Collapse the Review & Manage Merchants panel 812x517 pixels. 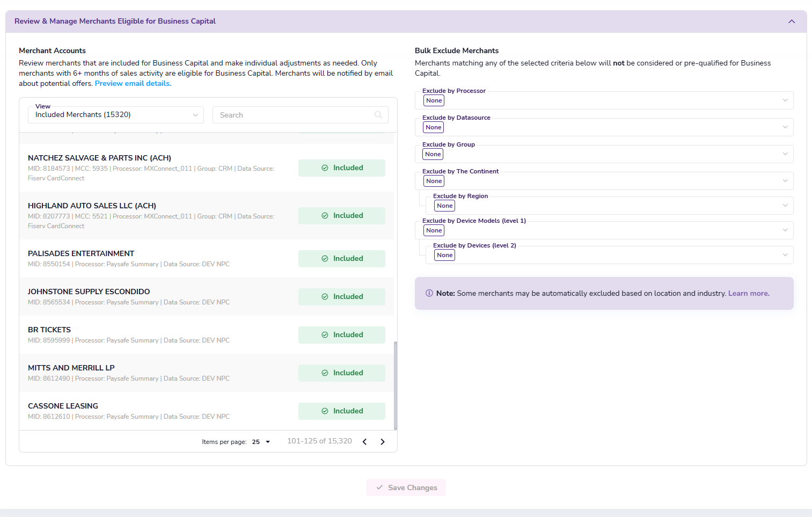pos(791,21)
